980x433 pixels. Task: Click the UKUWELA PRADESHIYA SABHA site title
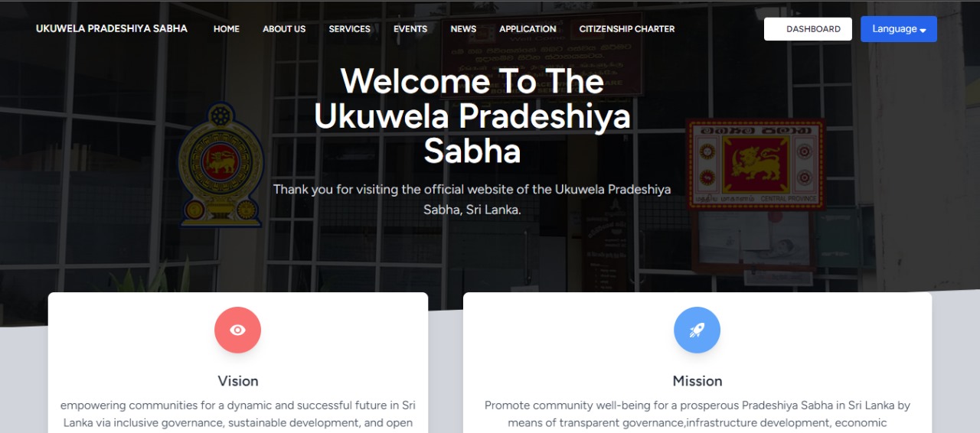tap(112, 28)
